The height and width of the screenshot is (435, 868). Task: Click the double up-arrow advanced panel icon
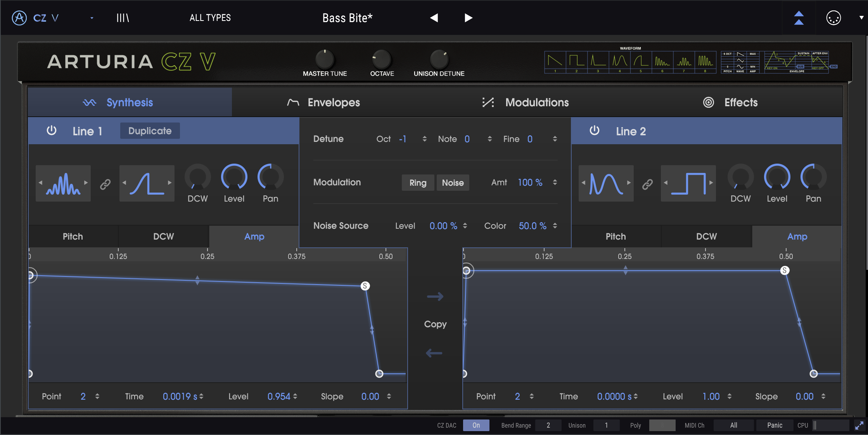coord(799,18)
